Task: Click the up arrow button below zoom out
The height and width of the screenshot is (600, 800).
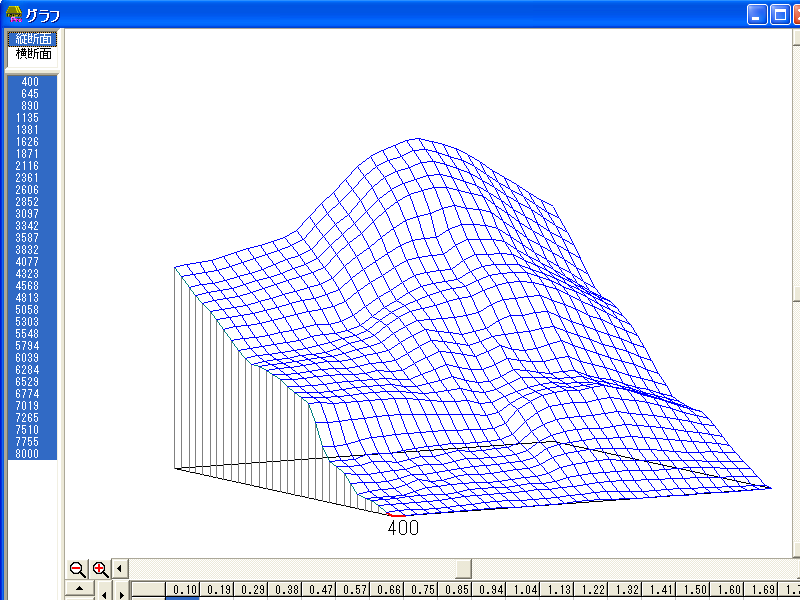Action: pyautogui.click(x=80, y=588)
